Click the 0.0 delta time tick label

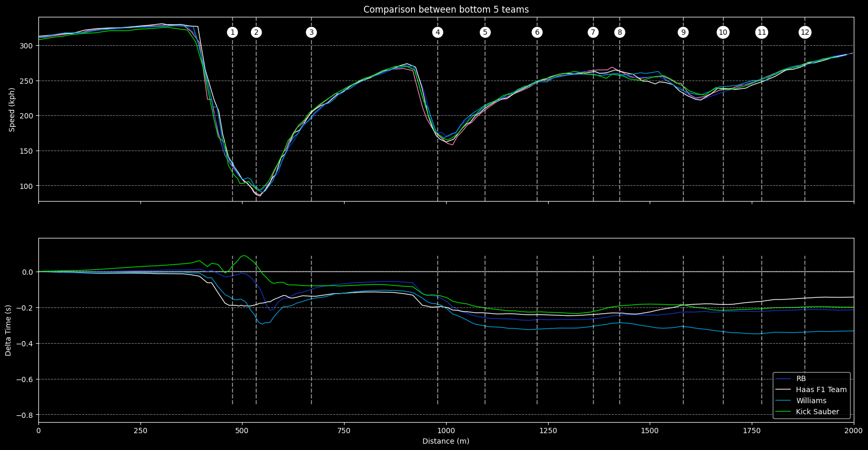[x=27, y=272]
